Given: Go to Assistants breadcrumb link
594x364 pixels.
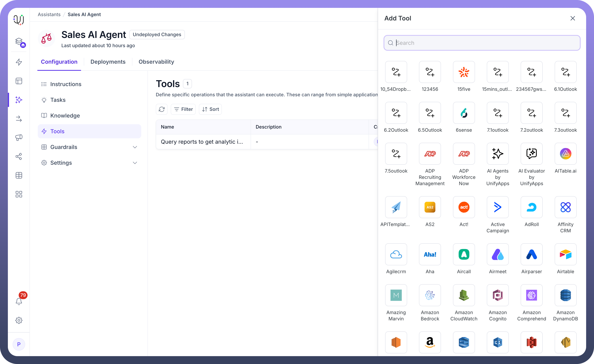Looking at the screenshot, I should 49,15.
